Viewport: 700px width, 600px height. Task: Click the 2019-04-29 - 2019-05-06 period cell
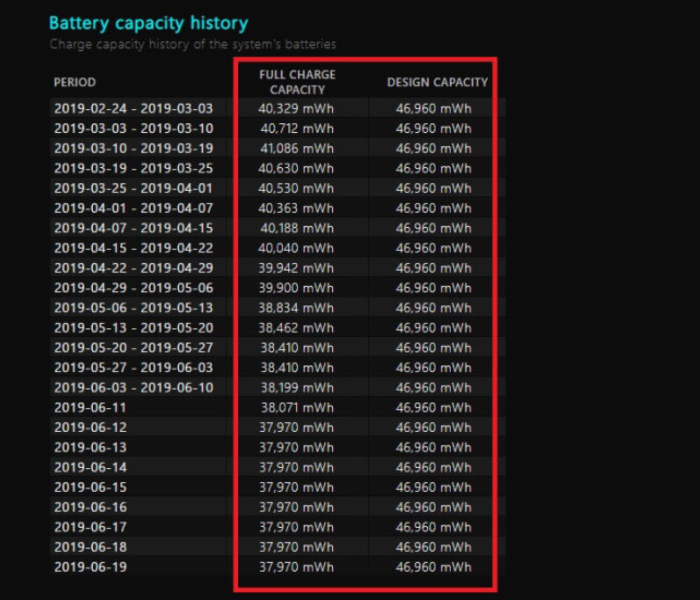pyautogui.click(x=133, y=288)
